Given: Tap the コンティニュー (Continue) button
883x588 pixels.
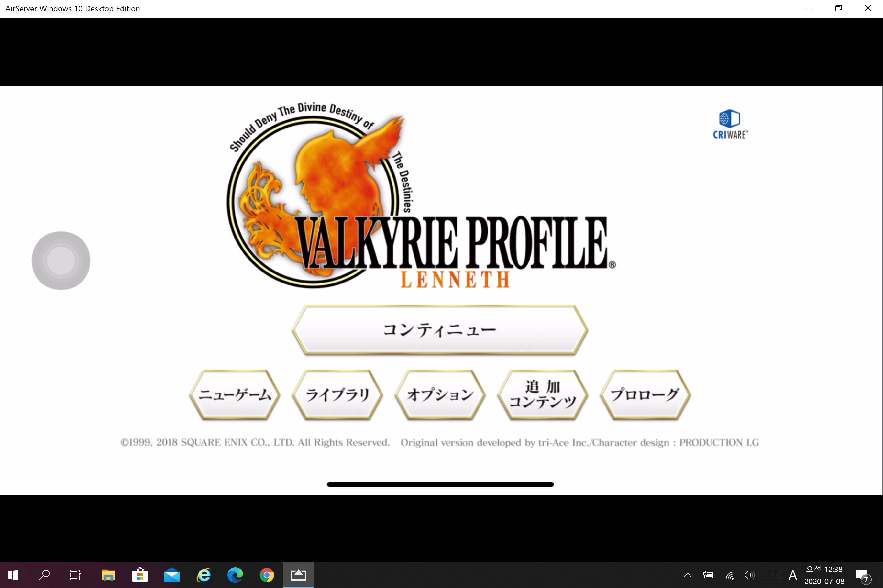Looking at the screenshot, I should pos(440,330).
